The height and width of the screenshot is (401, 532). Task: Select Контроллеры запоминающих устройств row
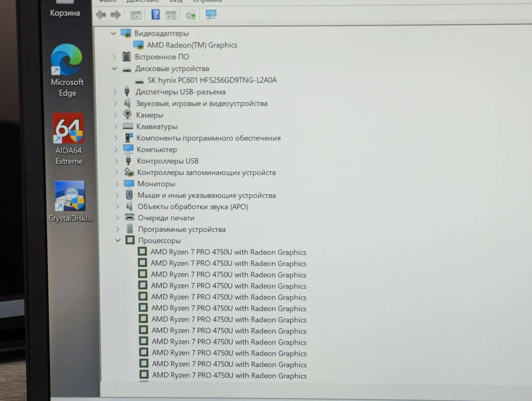pos(200,172)
